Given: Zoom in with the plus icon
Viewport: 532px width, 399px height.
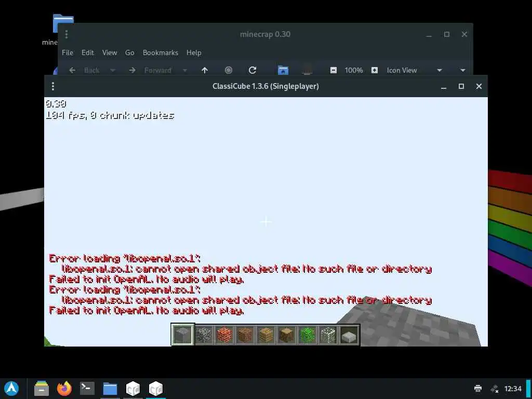Looking at the screenshot, I should (x=374, y=70).
